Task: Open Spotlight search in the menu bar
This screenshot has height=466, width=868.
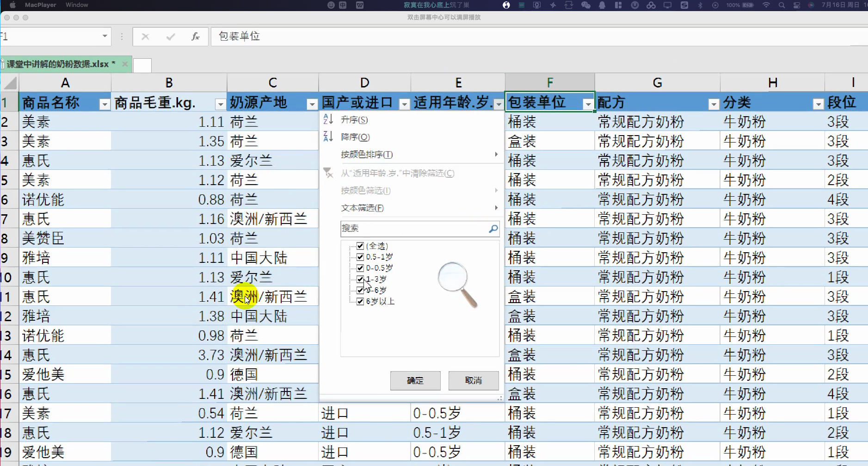Action: [x=782, y=5]
